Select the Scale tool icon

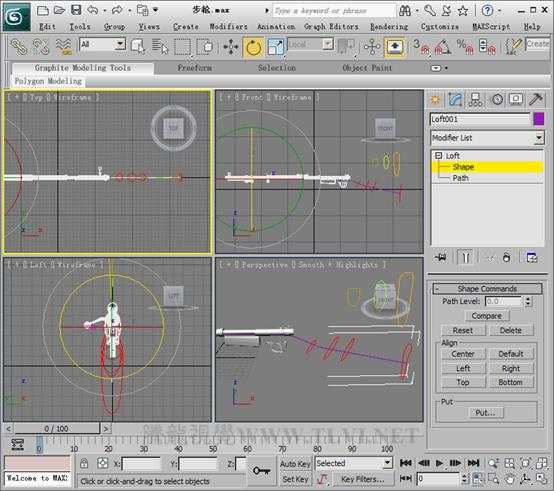(x=276, y=47)
